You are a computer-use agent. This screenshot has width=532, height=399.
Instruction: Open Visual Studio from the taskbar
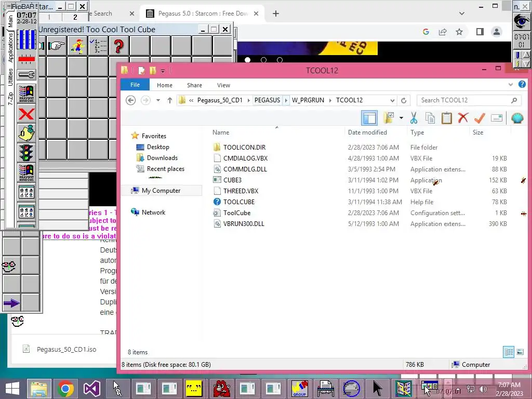point(91,389)
